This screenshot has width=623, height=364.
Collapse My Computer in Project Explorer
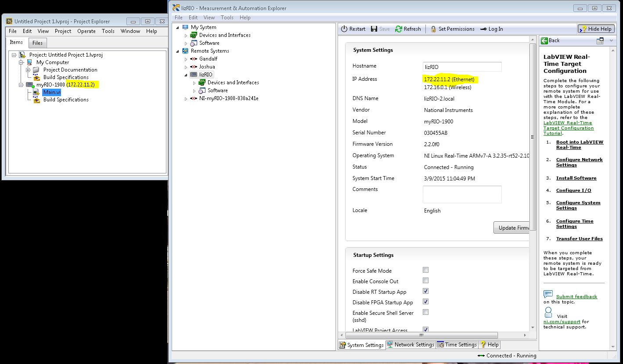pyautogui.click(x=21, y=62)
